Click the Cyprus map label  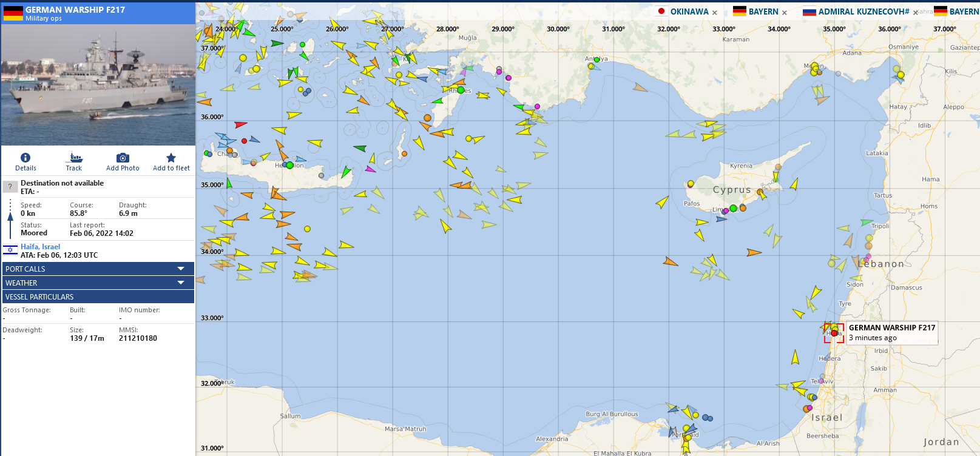pos(732,190)
